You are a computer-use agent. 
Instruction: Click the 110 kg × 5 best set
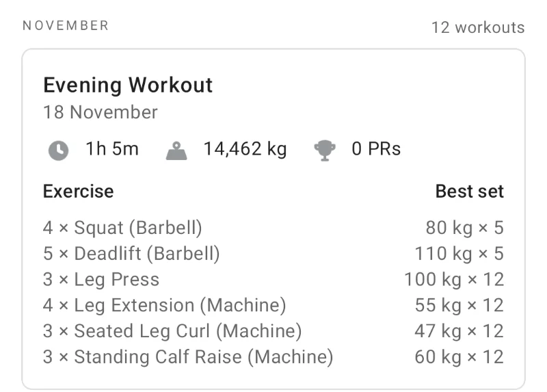point(459,254)
